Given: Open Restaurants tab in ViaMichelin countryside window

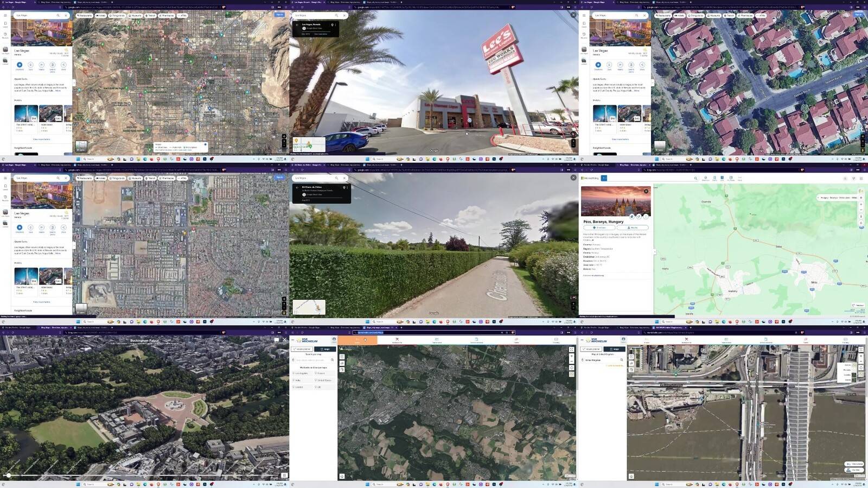Looking at the screenshot, I should click(x=397, y=340).
